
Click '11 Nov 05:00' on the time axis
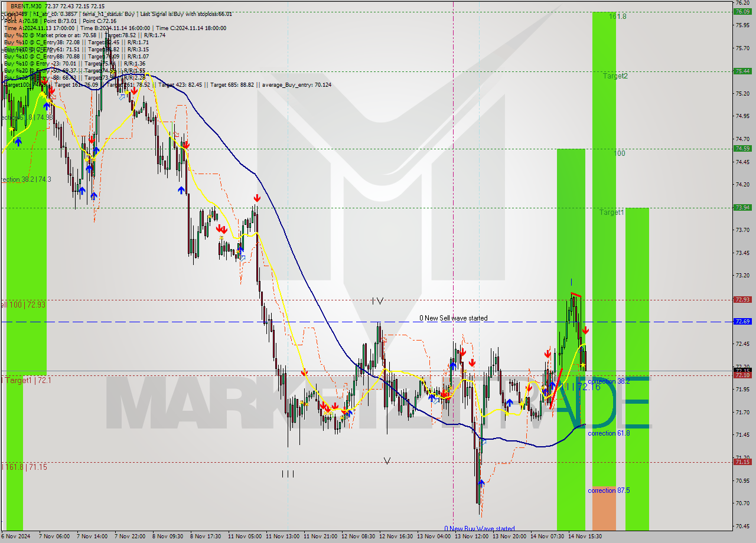(243, 537)
